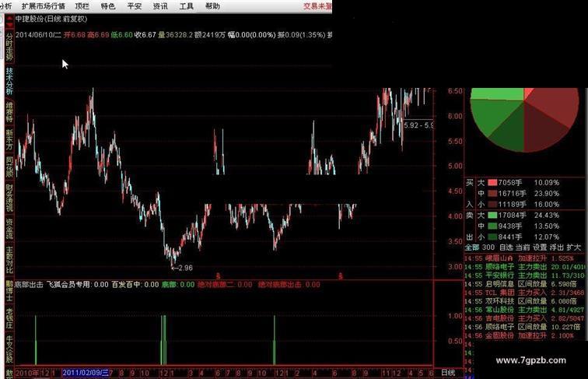Open the 特色 menu
588x379 pixels.
(x=108, y=6)
